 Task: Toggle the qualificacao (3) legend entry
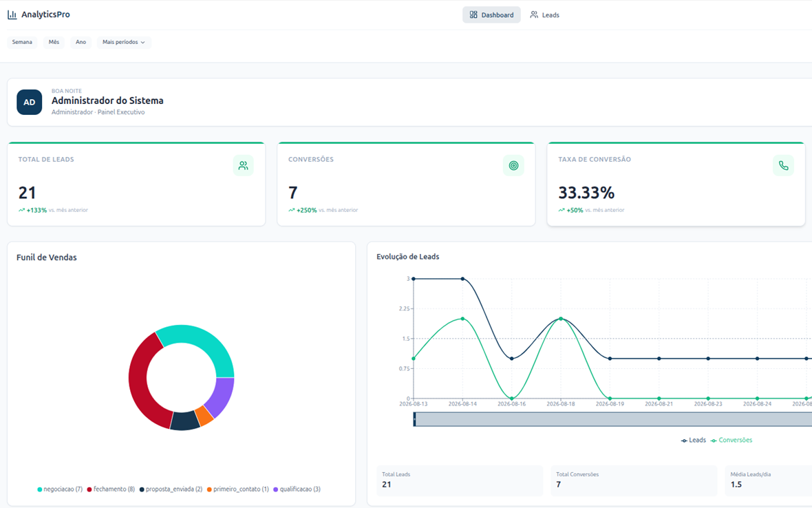pyautogui.click(x=297, y=489)
